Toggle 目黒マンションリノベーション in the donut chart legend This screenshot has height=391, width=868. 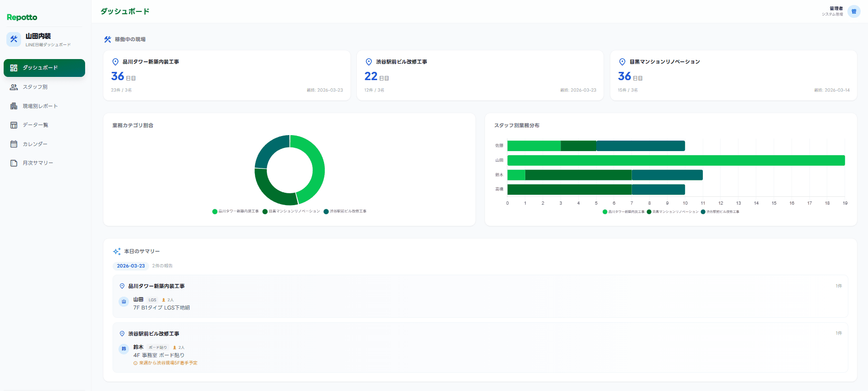point(291,212)
